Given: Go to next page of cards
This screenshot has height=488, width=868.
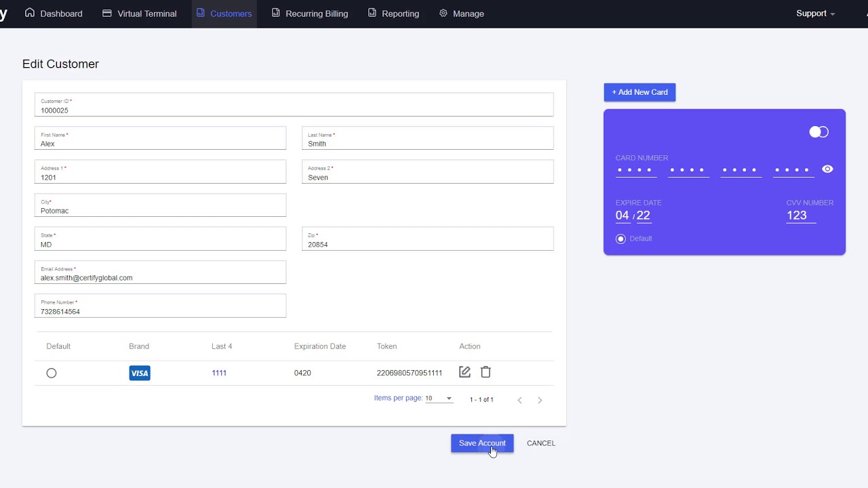Looking at the screenshot, I should tap(540, 400).
